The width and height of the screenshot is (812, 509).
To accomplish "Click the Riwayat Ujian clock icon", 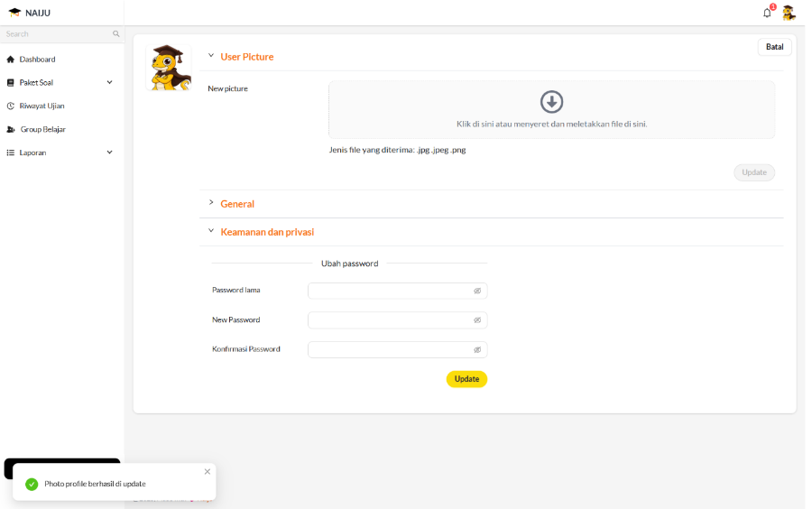I will point(10,106).
